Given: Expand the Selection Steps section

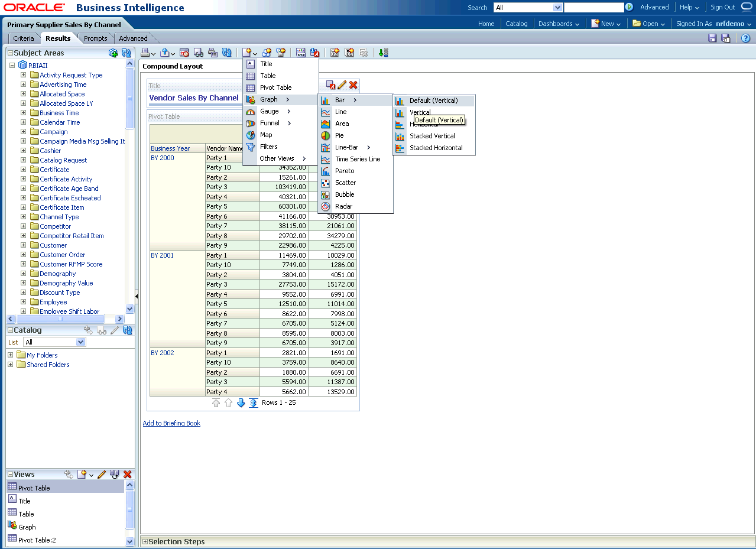Looking at the screenshot, I should pyautogui.click(x=145, y=542).
